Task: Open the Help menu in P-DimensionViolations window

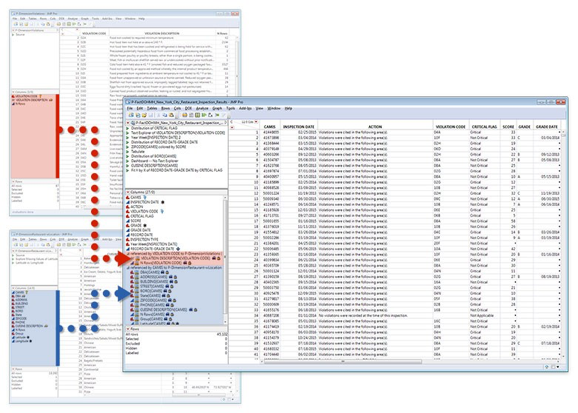Action: click(x=142, y=18)
